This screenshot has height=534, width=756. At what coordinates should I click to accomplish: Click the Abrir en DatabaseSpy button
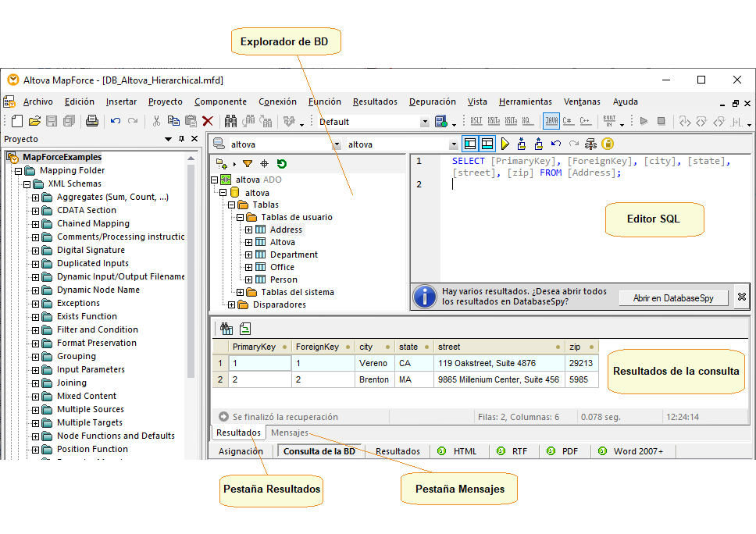coord(672,297)
